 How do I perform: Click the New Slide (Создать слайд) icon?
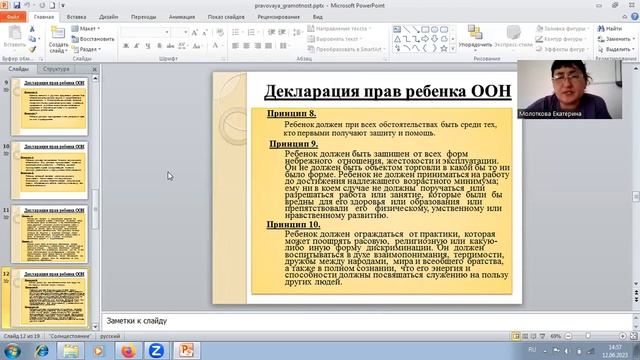[x=58, y=33]
